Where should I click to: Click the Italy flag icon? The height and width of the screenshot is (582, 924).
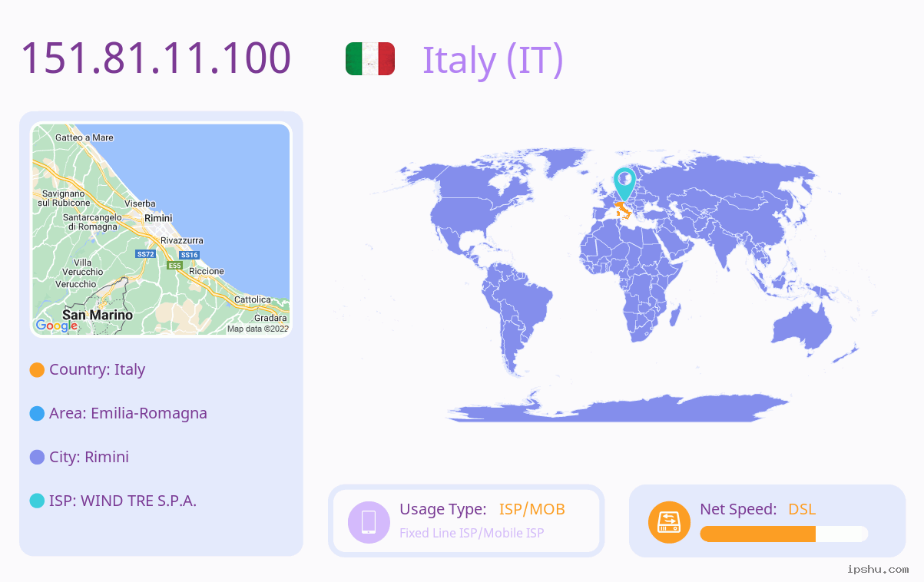370,59
